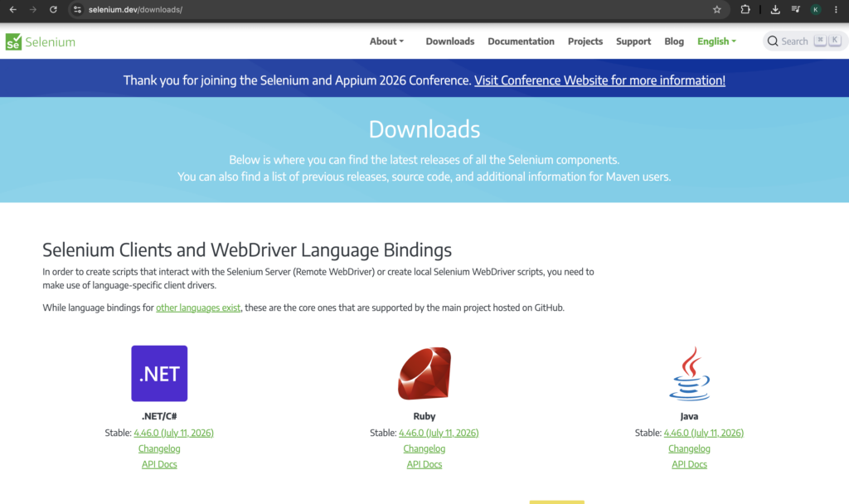The width and height of the screenshot is (849, 504).
Task: Open the Ruby API Docs link
Action: pos(424,464)
